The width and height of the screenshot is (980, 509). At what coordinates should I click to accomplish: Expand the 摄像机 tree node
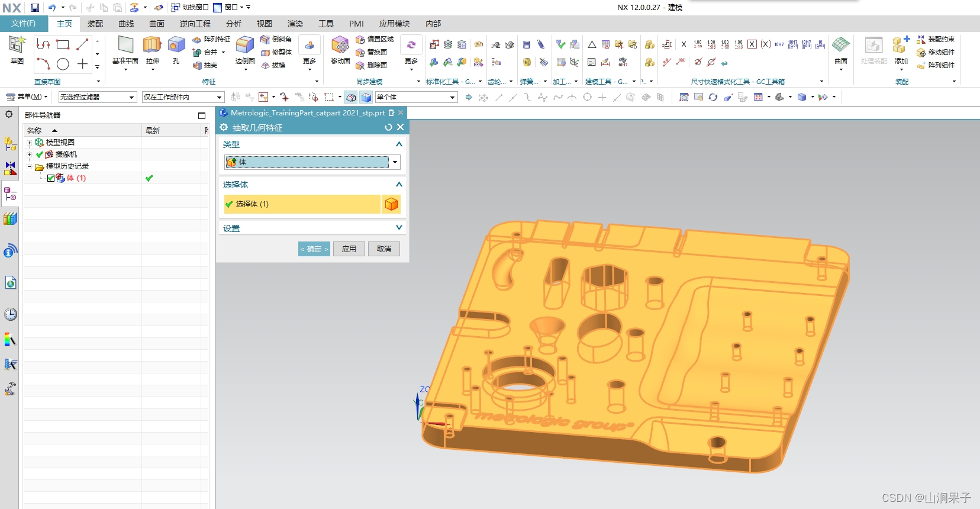(x=29, y=154)
